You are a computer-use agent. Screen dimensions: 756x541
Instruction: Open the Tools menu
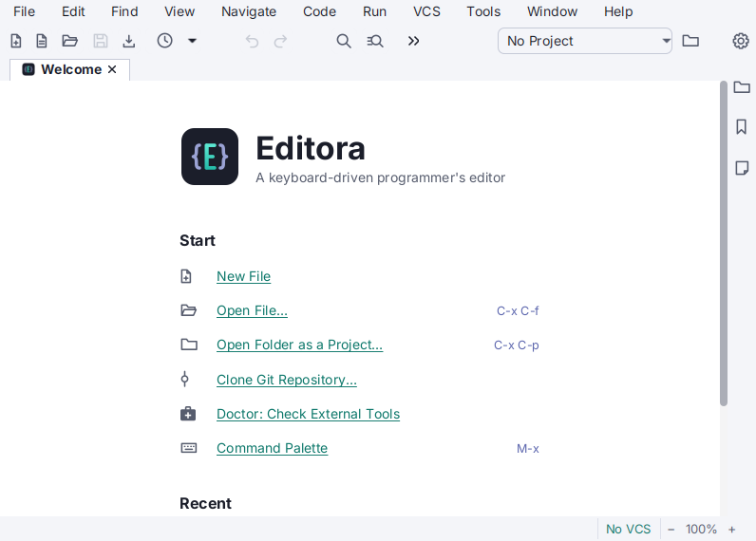click(x=483, y=11)
